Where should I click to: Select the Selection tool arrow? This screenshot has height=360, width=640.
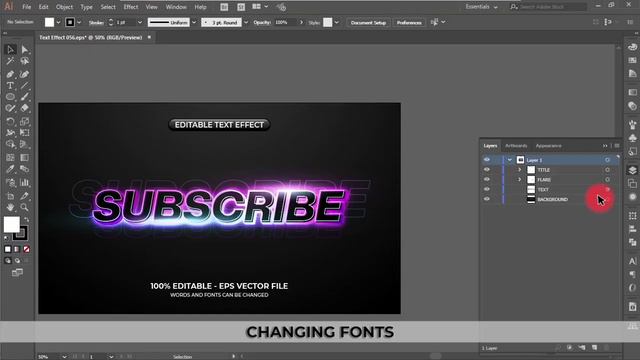click(x=10, y=49)
